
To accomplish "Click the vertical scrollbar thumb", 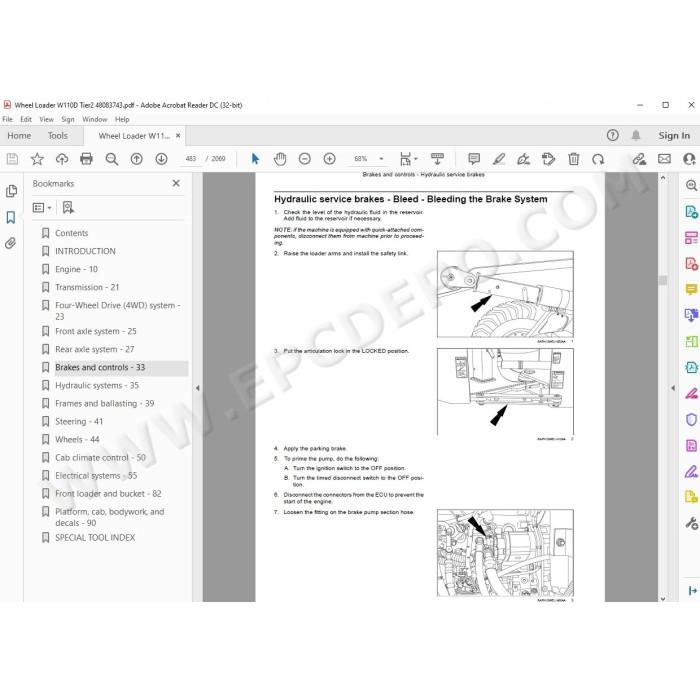I will [663, 280].
